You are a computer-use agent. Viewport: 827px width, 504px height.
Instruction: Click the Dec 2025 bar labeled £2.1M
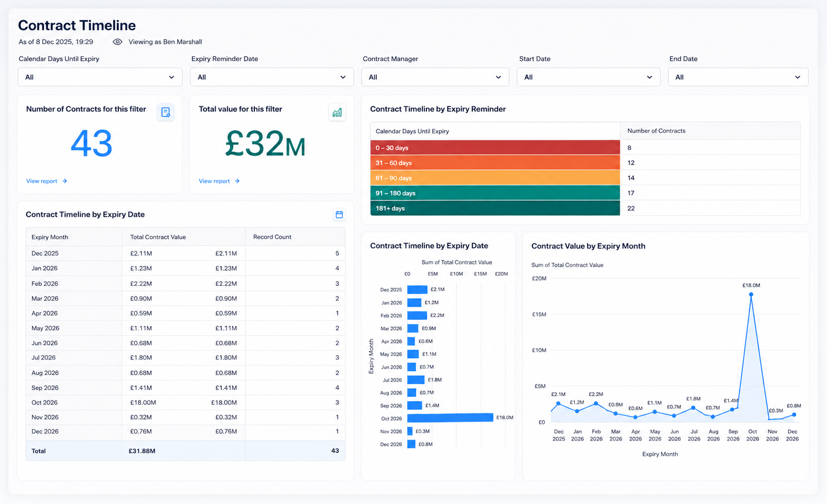[x=417, y=290]
